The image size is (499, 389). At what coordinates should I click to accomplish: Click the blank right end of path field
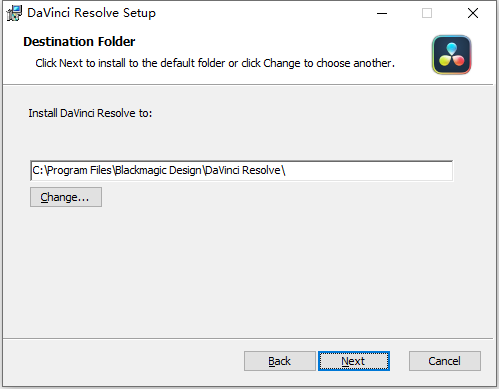coord(368,171)
